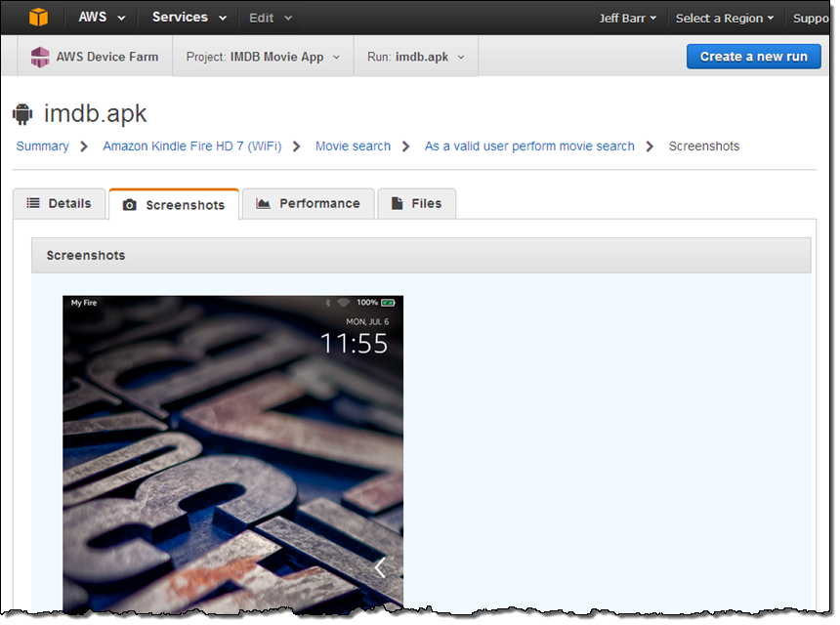Screen dimensions: 840x625
Task: Click My Fire label in device screenshot
Action: point(84,303)
